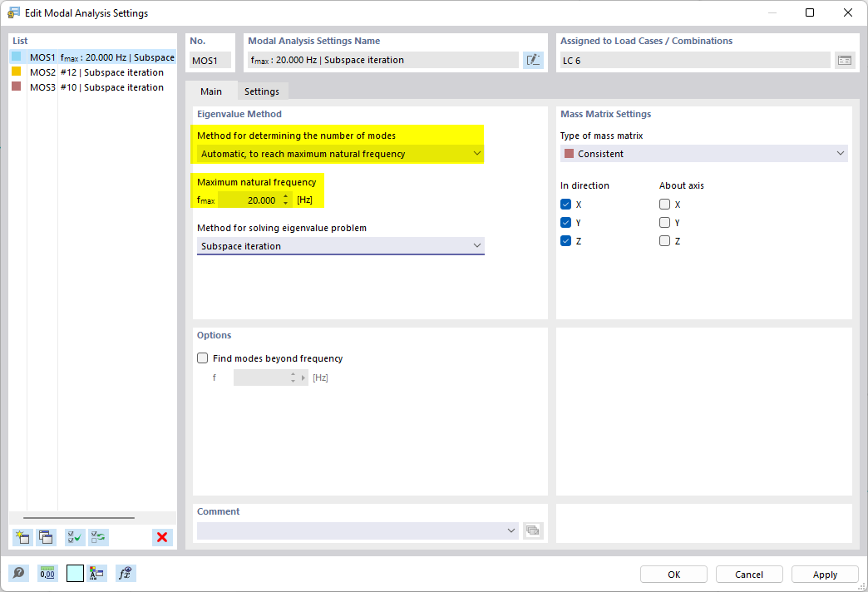
Task: Click the copy selected settings icon
Action: 46,537
